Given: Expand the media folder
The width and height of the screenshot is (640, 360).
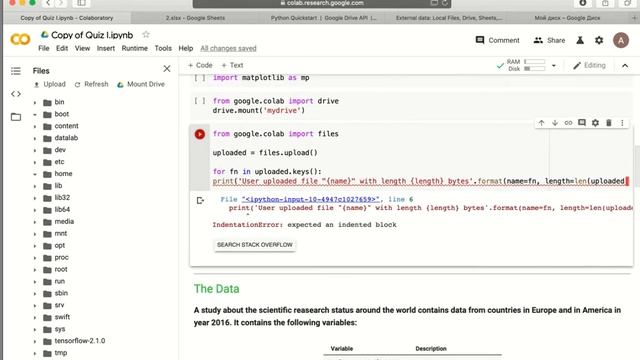Looking at the screenshot, I should click(35, 222).
